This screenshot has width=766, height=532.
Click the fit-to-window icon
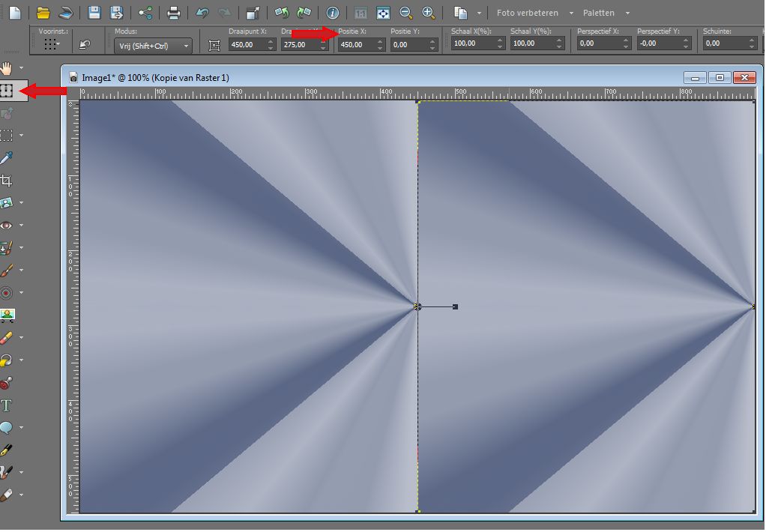(x=383, y=13)
